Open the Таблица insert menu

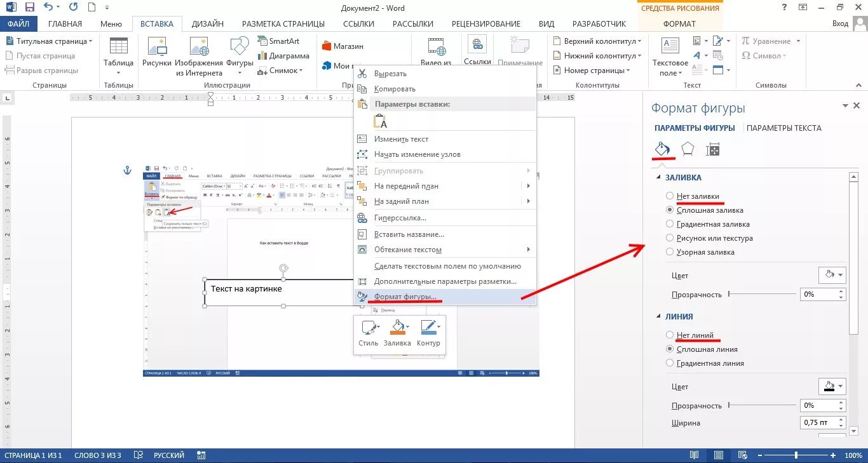tap(118, 57)
